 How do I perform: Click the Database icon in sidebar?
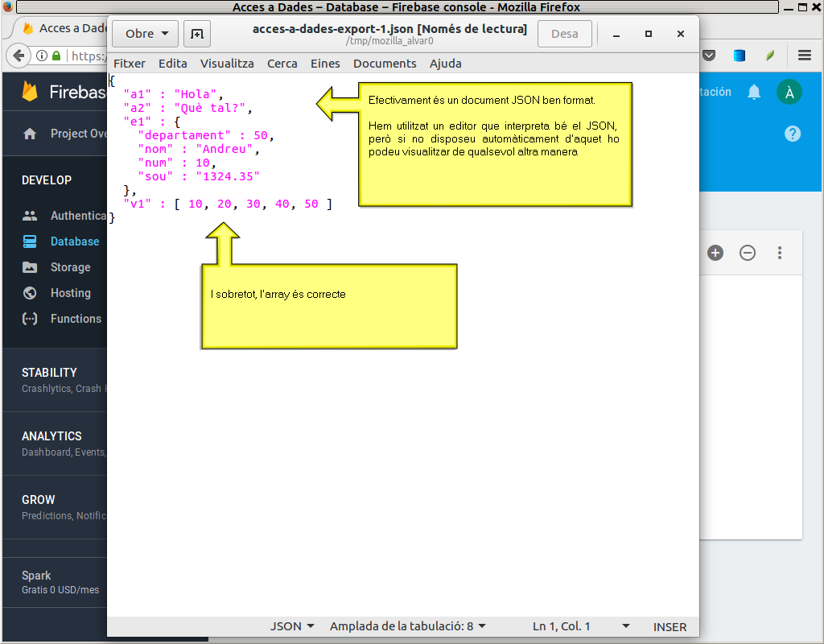click(x=30, y=242)
